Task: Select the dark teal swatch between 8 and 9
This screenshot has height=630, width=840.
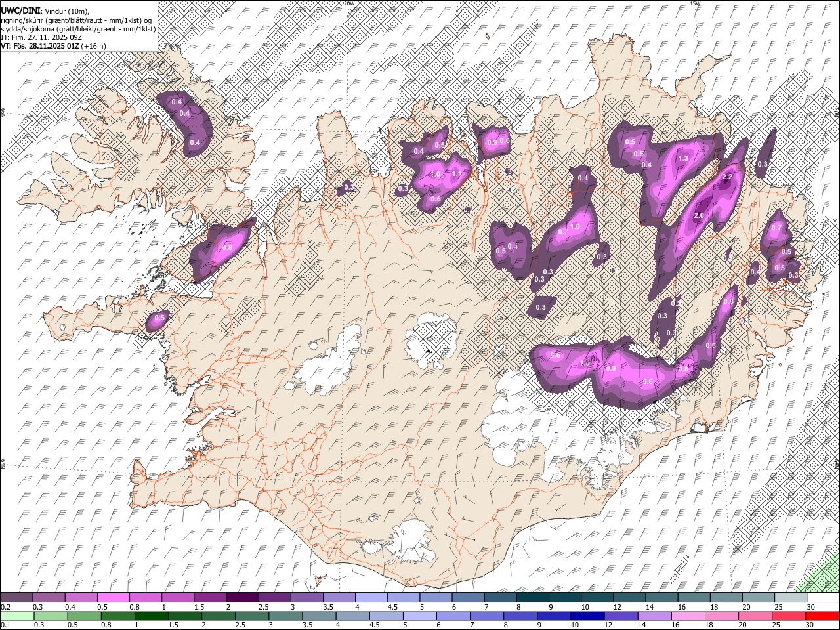Action: [532, 597]
